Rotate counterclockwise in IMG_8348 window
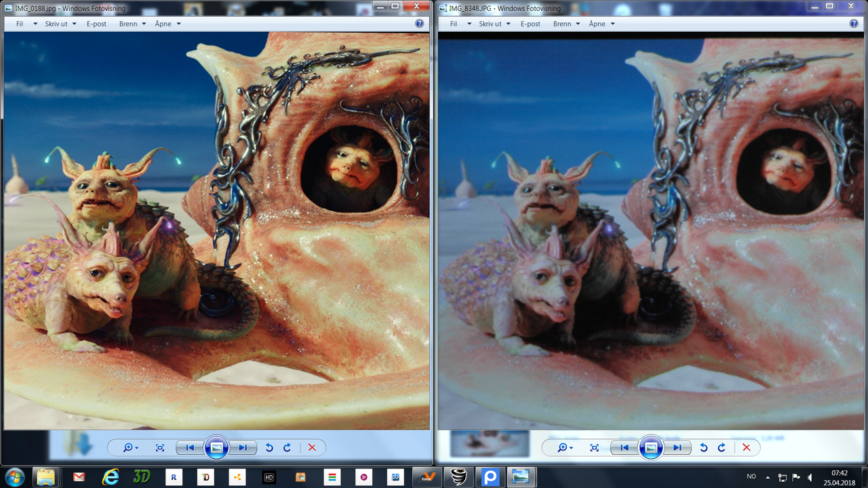The height and width of the screenshot is (488, 868). [703, 447]
